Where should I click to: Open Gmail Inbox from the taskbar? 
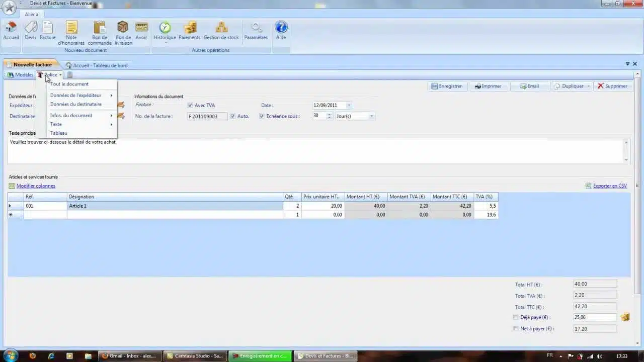129,356
